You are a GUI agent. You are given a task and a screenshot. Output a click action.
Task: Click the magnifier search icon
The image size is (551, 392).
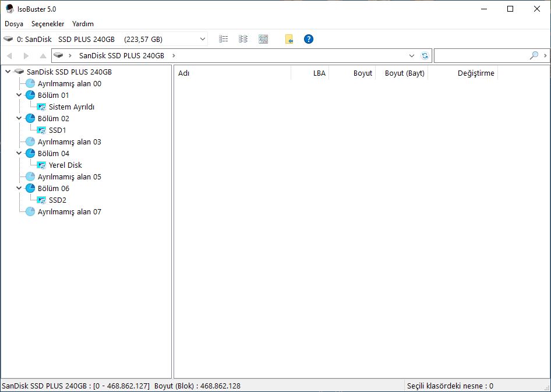(x=534, y=55)
